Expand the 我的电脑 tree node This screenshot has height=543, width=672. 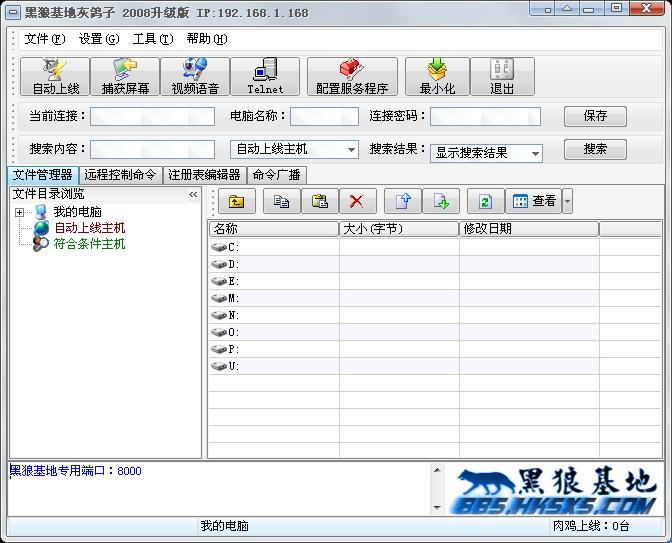click(19, 213)
